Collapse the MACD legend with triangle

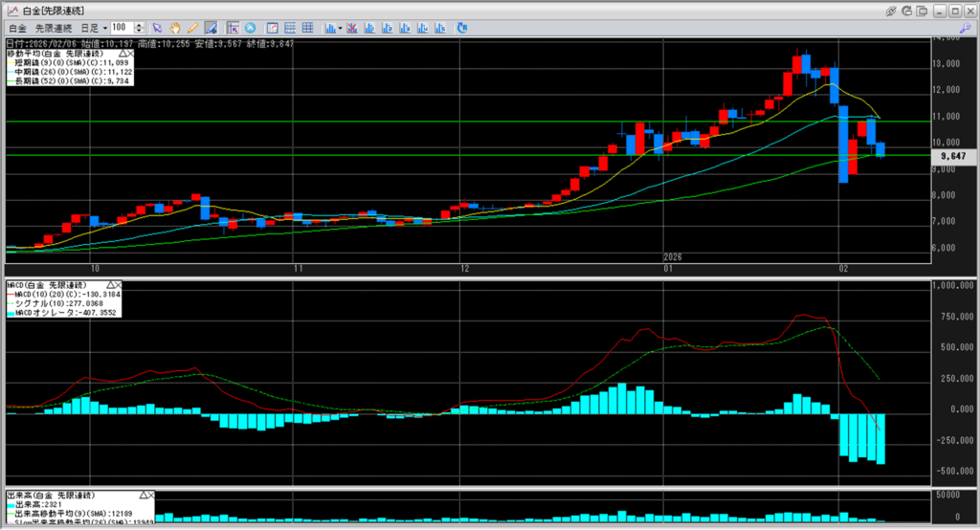point(111,285)
